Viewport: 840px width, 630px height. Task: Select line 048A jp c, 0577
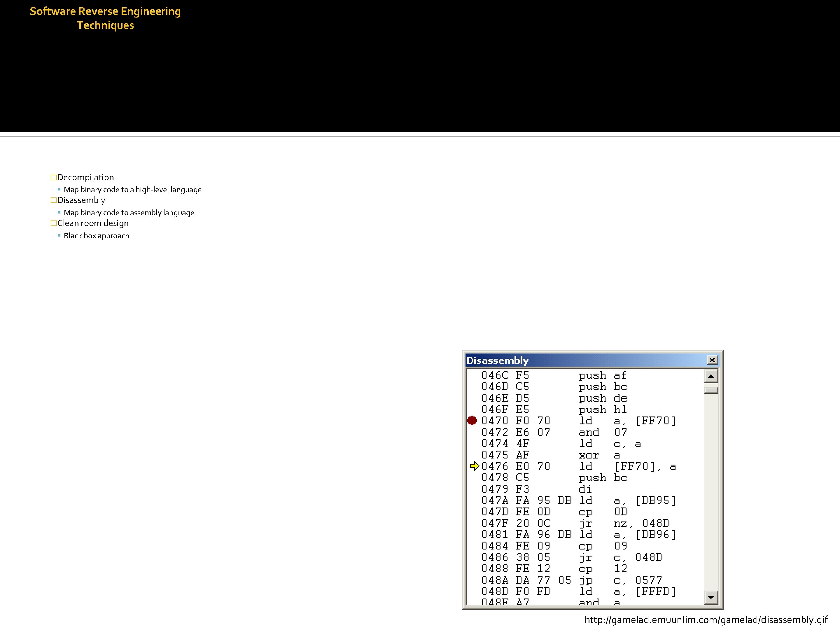572,580
